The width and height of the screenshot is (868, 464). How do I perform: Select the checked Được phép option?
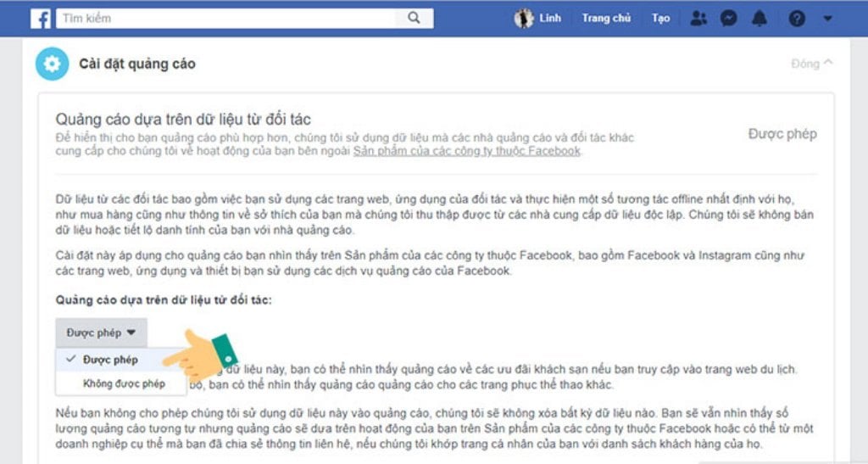point(120,360)
